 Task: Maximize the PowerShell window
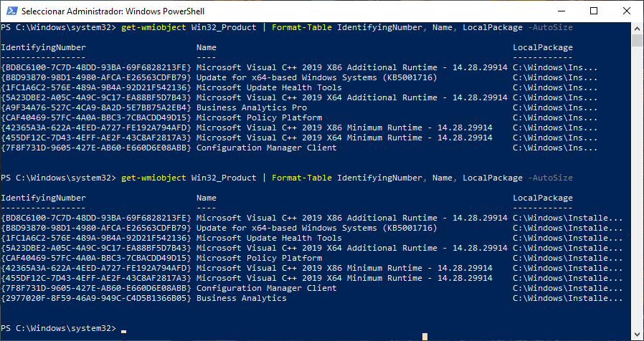(x=594, y=11)
